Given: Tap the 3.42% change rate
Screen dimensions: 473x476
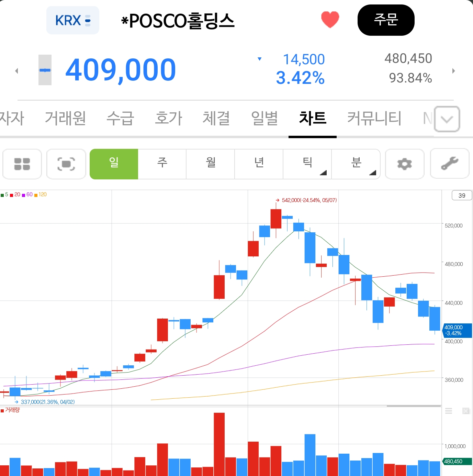Looking at the screenshot, I should pos(300,78).
